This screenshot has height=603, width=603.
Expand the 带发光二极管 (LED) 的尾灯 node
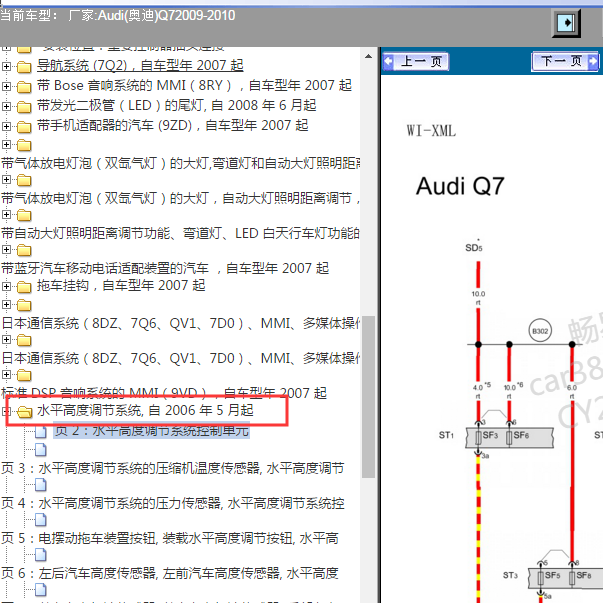pos(6,106)
